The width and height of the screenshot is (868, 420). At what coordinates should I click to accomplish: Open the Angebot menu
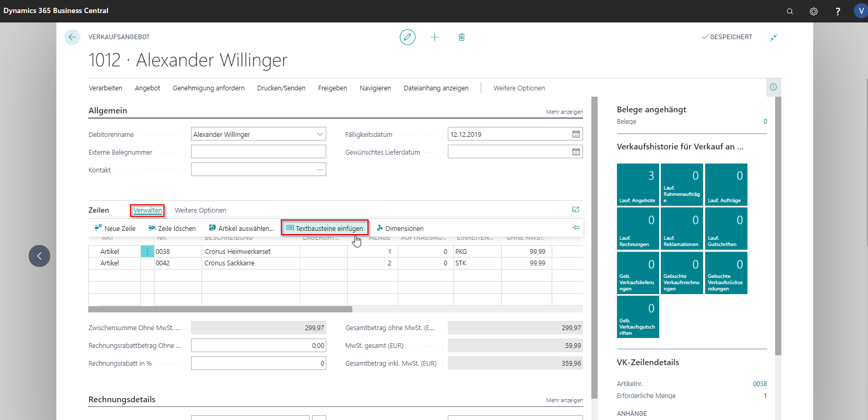pyautogui.click(x=147, y=88)
